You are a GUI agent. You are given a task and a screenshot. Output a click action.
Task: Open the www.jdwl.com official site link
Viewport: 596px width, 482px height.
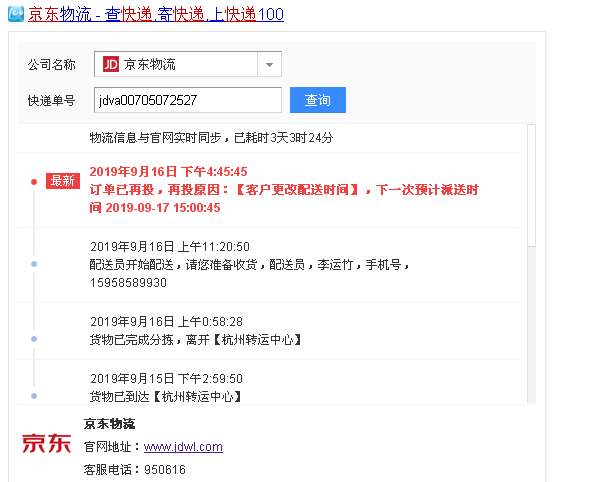(183, 447)
